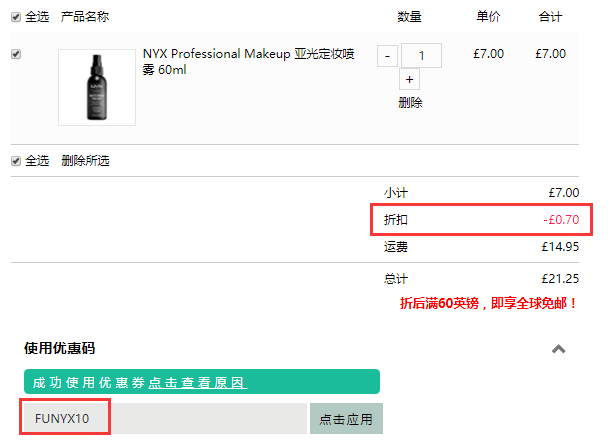Increase quantity with the plus button
This screenshot has width=613, height=443.
click(409, 79)
